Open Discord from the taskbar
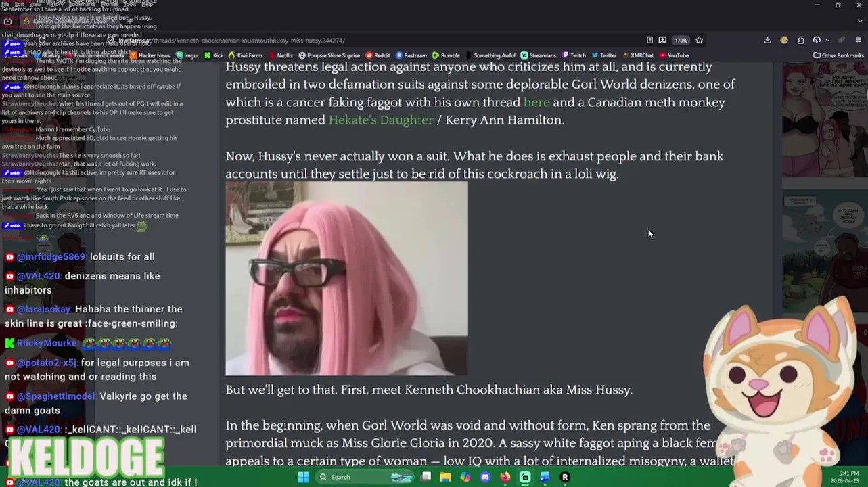Viewport: 868px width, 487px height. pyautogui.click(x=485, y=477)
